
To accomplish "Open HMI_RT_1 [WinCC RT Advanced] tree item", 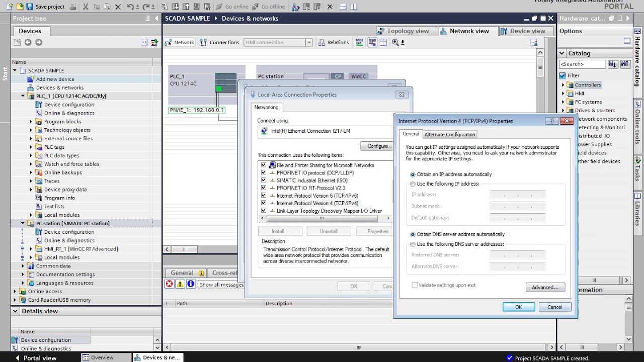I will click(80, 249).
